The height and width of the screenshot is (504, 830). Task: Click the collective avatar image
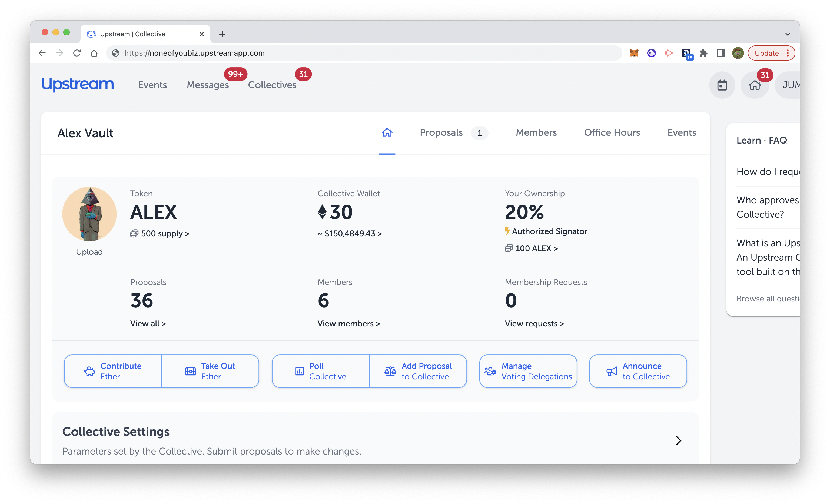tap(89, 214)
